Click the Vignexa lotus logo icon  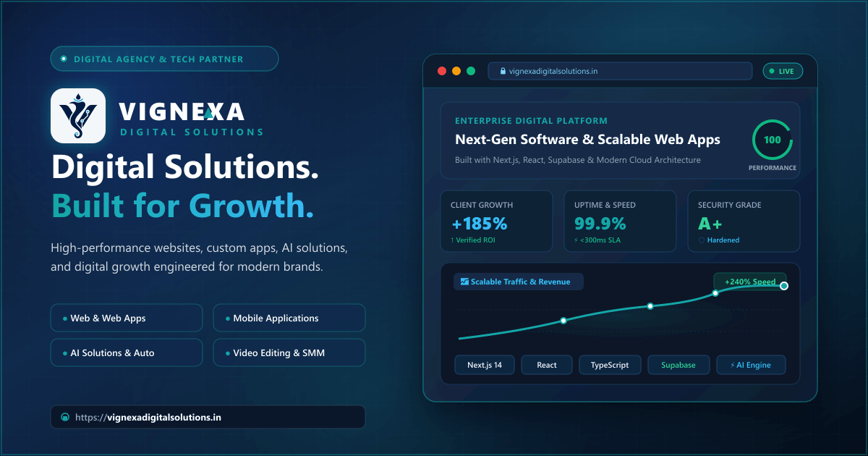click(78, 116)
